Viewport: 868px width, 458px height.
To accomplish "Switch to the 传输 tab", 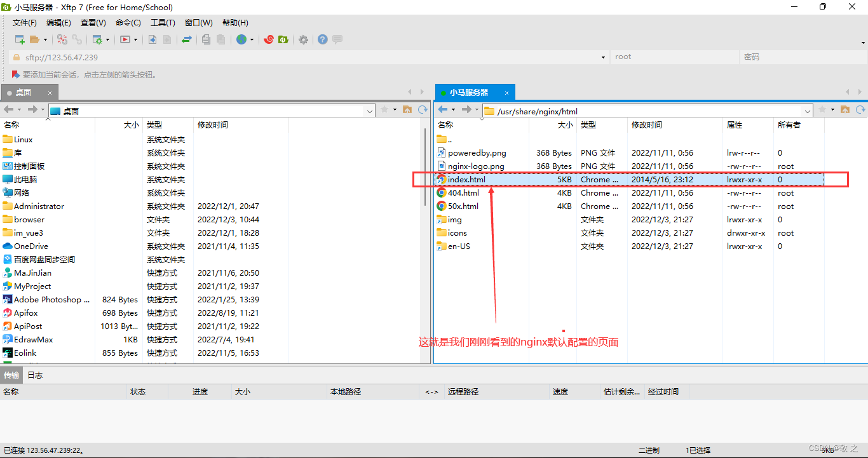I will point(11,375).
